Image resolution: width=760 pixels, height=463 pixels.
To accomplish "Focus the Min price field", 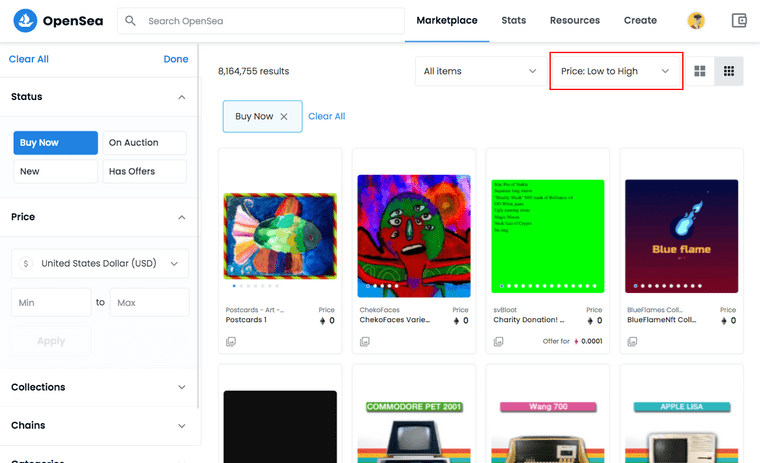I will click(x=51, y=303).
